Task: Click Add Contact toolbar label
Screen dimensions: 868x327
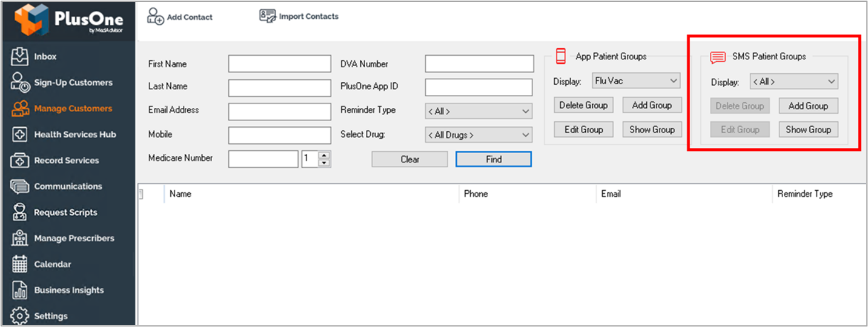Action: point(190,17)
